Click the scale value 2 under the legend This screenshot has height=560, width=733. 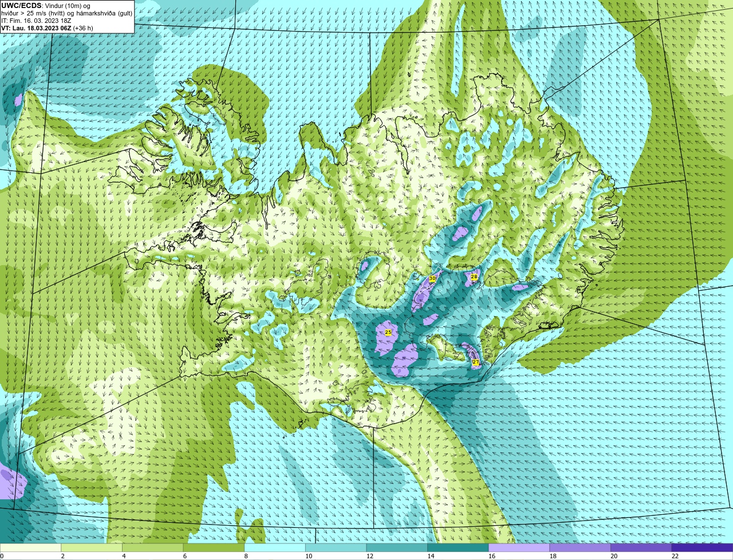[62, 556]
